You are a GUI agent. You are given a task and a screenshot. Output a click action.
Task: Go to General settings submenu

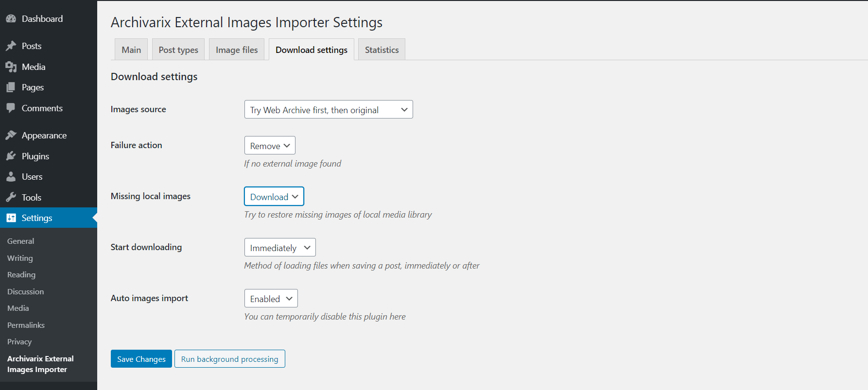tap(21, 241)
